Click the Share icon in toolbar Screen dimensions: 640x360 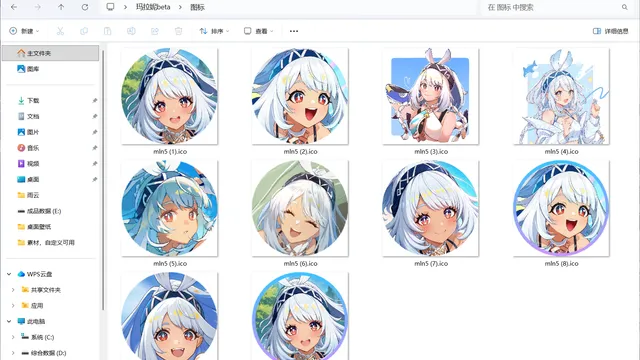[155, 31]
